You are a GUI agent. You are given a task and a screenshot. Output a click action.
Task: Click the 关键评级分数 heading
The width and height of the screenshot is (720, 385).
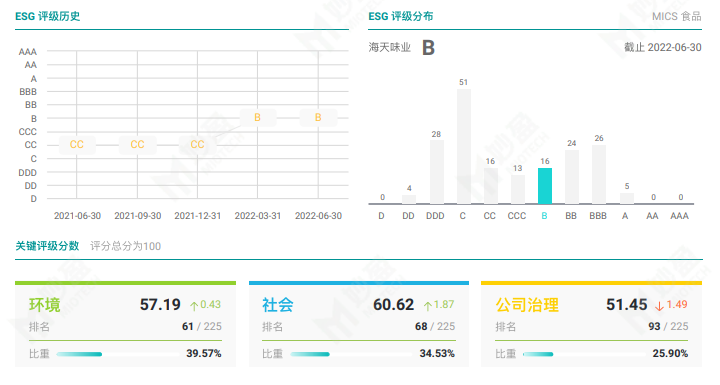click(x=47, y=246)
